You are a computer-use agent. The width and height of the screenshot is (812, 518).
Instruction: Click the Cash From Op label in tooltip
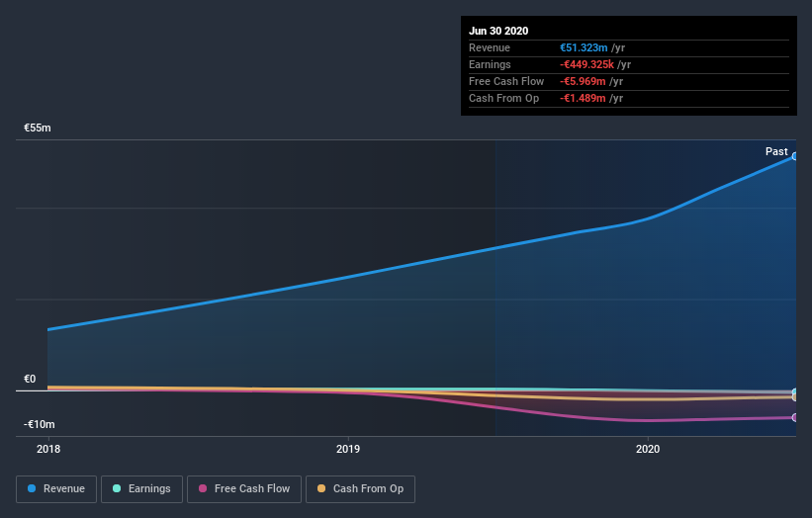click(x=503, y=98)
